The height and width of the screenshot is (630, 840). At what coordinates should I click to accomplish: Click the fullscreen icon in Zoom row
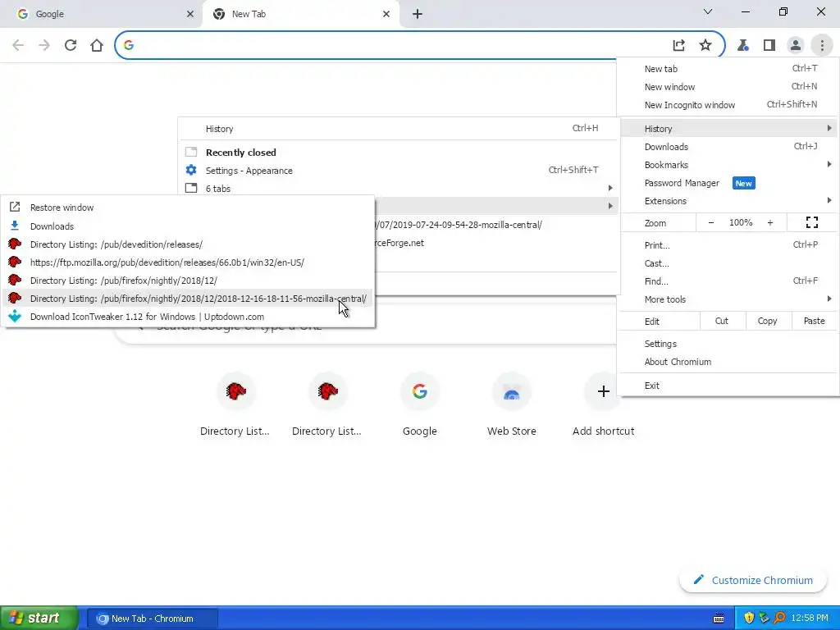(x=812, y=222)
